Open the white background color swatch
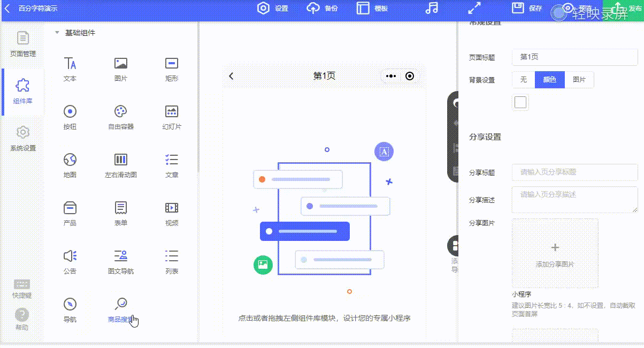 coord(520,102)
